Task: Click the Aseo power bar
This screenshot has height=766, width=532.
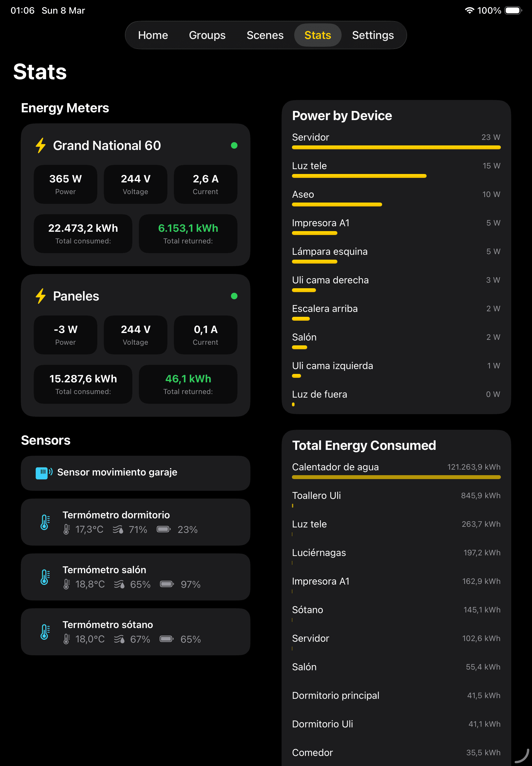Action: click(337, 204)
